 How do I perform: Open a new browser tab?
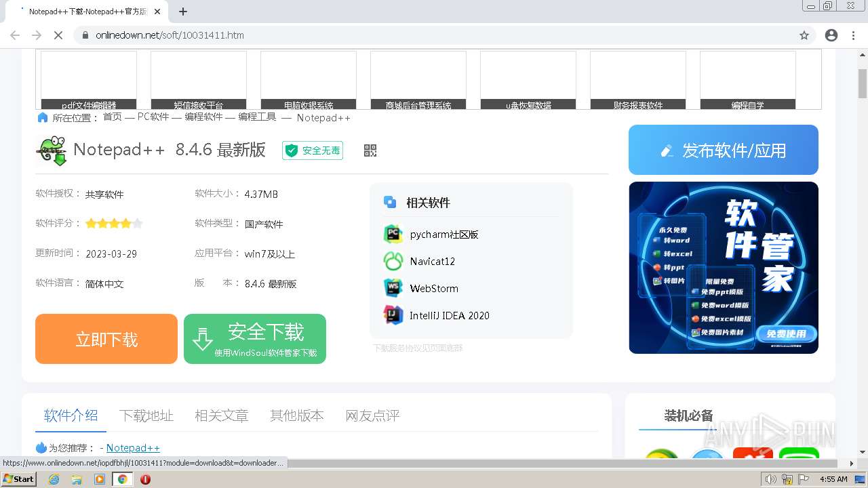tap(183, 12)
